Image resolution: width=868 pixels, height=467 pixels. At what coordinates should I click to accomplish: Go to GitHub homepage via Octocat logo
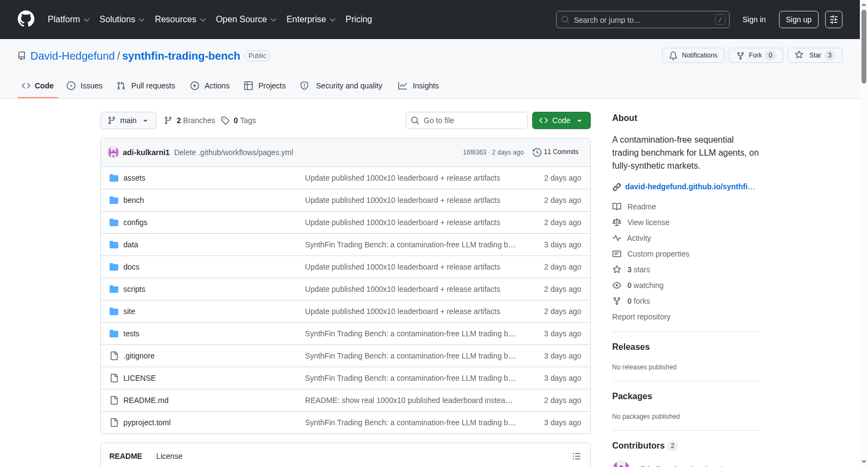point(26,19)
